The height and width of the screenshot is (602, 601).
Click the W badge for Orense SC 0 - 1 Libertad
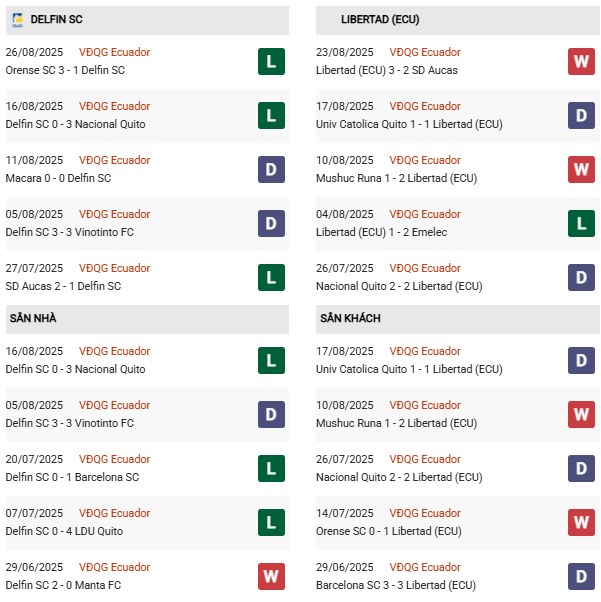(581, 523)
